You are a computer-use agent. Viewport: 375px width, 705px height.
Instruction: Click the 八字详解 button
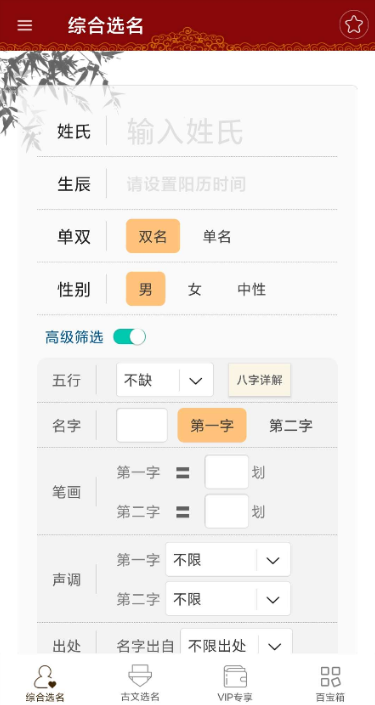tap(259, 380)
